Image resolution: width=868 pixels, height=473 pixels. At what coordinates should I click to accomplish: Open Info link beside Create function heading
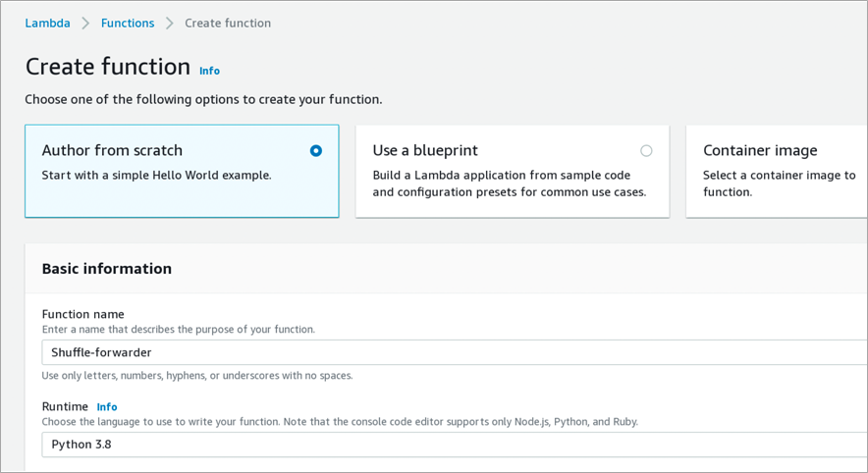tap(209, 71)
